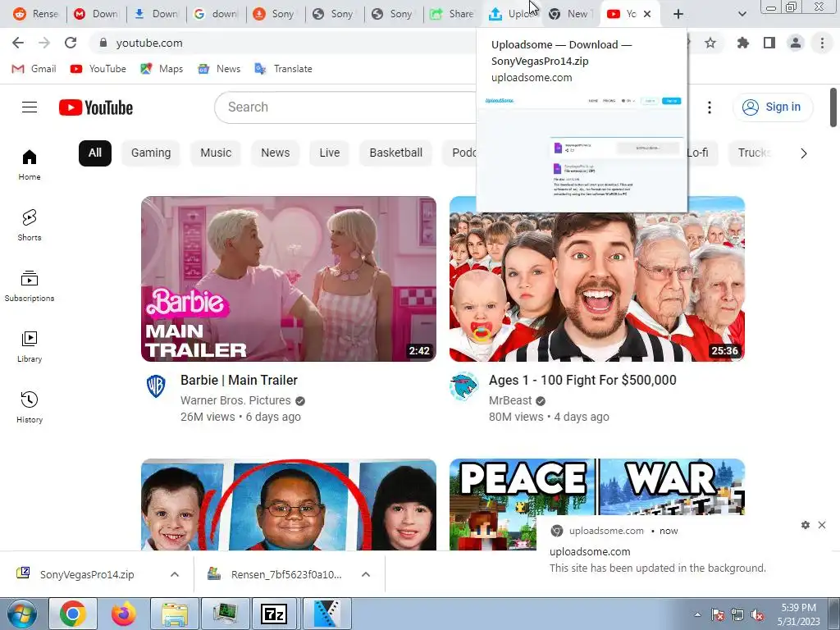Image resolution: width=840 pixels, height=630 pixels.
Task: Go forward with the browser arrow
Action: [44, 43]
